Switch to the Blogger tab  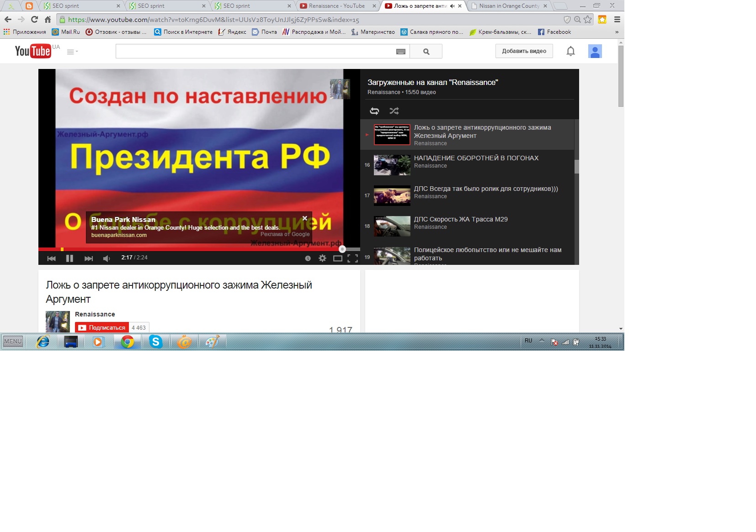pos(29,6)
